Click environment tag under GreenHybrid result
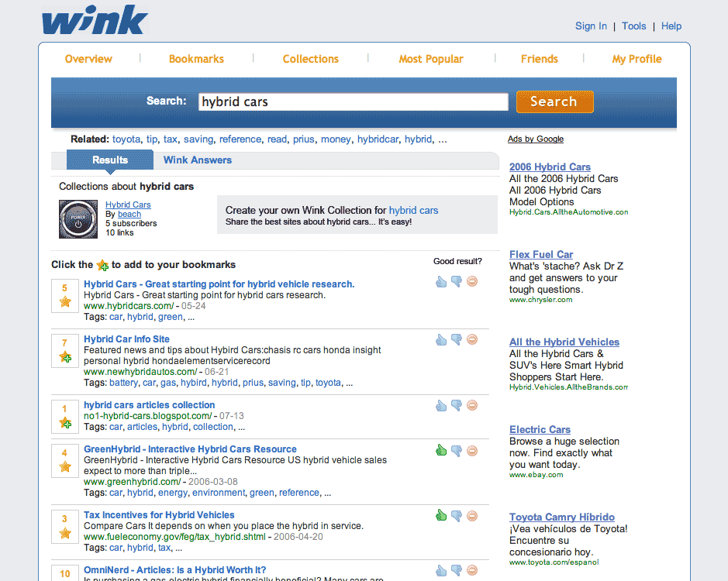 (x=219, y=493)
